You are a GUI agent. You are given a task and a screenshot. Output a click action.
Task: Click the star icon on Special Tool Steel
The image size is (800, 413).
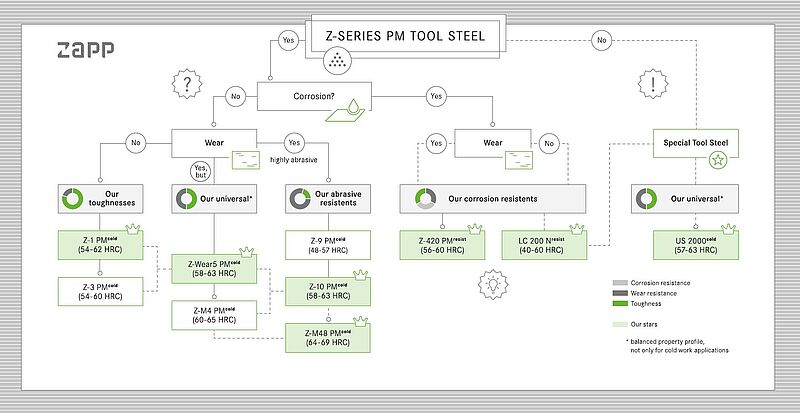[718, 160]
